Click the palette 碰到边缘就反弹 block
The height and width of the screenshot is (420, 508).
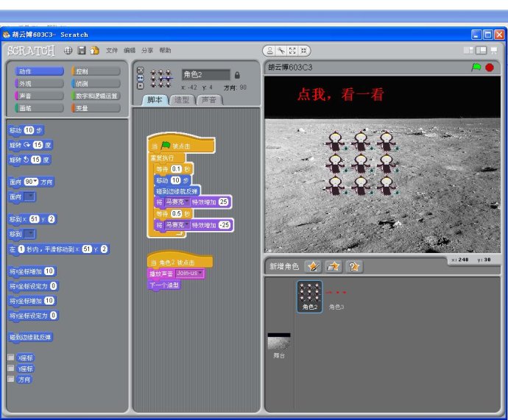coord(30,337)
